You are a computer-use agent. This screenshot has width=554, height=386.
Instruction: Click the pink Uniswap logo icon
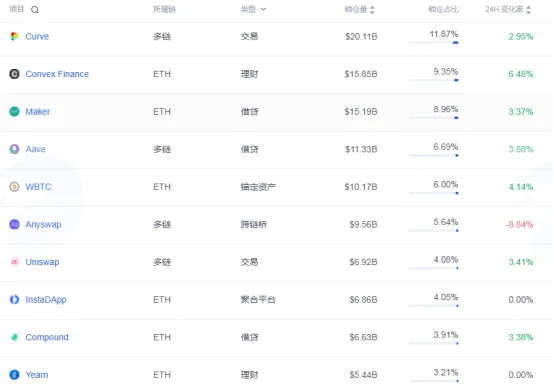(14, 262)
